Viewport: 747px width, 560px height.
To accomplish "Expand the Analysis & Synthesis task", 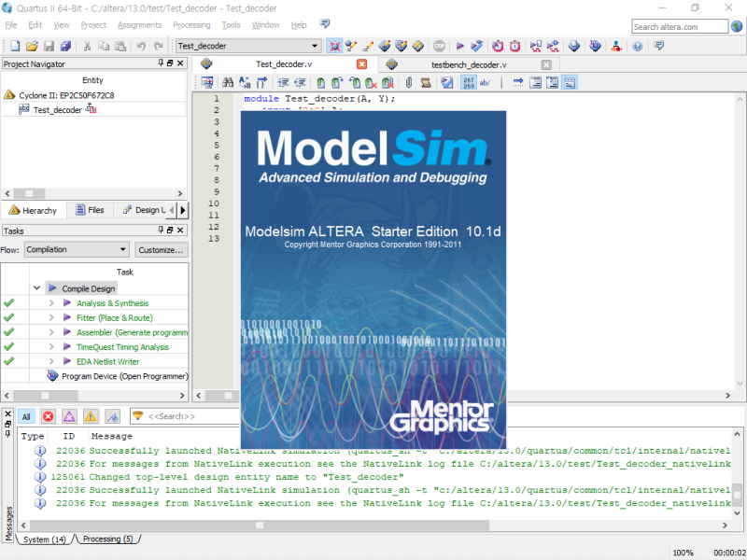I will click(52, 303).
